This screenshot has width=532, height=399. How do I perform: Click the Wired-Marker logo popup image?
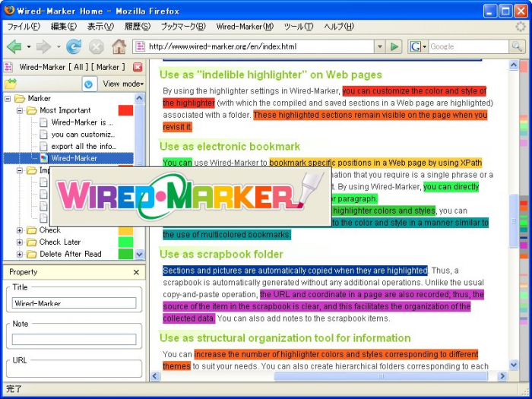190,196
